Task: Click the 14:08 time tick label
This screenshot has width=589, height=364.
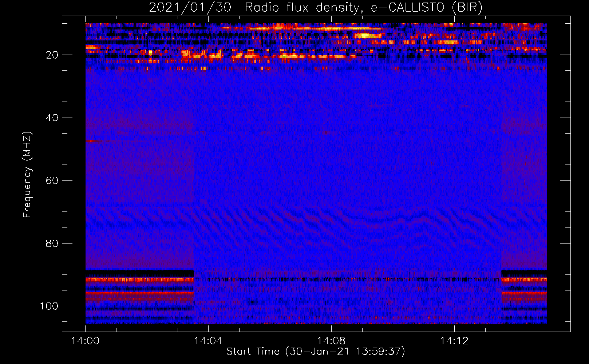Action: pyautogui.click(x=331, y=341)
